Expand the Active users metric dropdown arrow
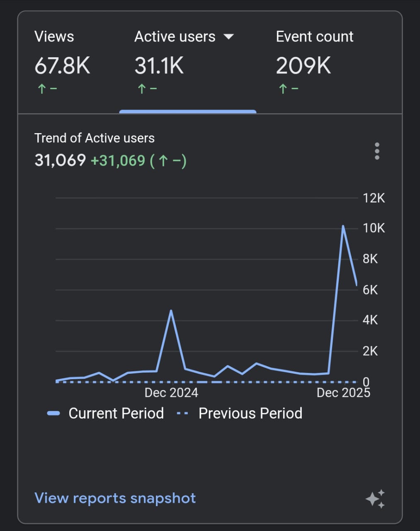The width and height of the screenshot is (420, 531). click(228, 37)
